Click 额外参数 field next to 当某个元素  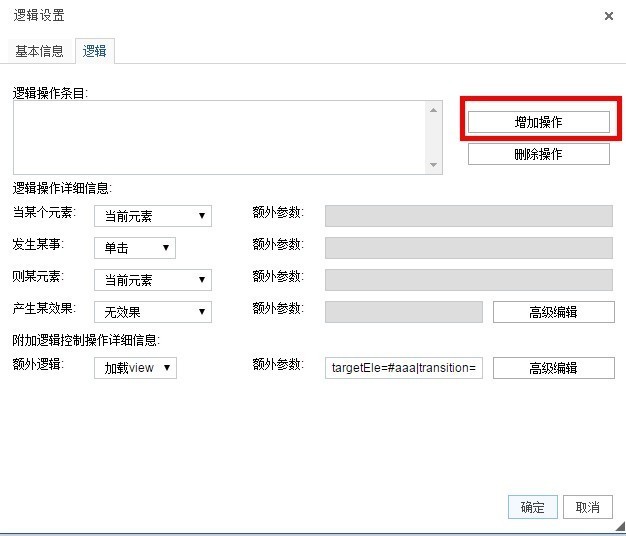[469, 216]
